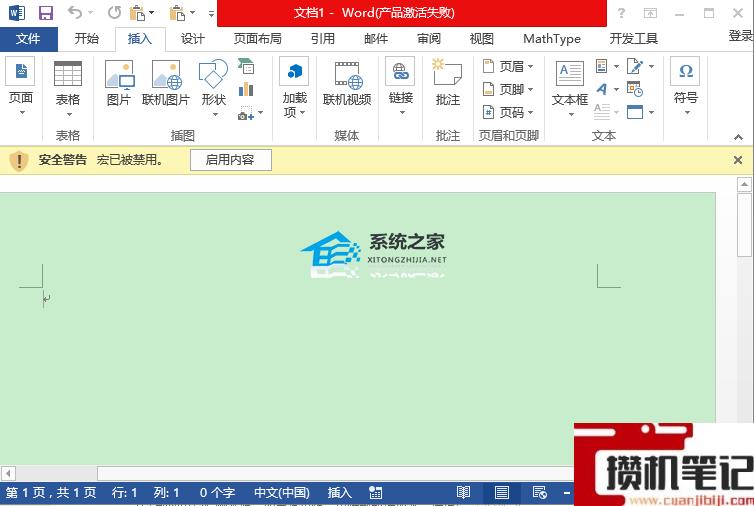Expand the 页面 (Pages) button

21,87
